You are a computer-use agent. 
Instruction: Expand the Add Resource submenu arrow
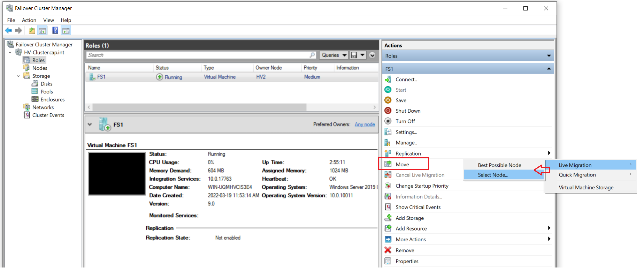point(549,228)
